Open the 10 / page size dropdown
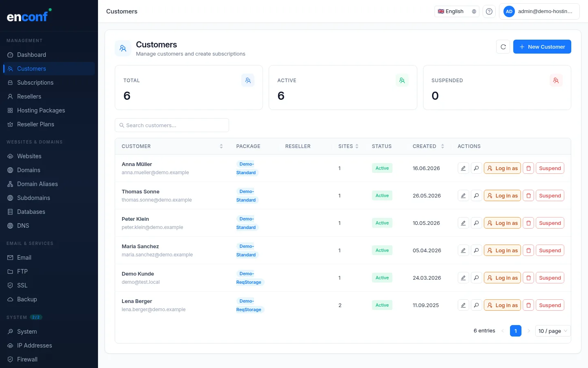The width and height of the screenshot is (588, 368). (x=553, y=331)
